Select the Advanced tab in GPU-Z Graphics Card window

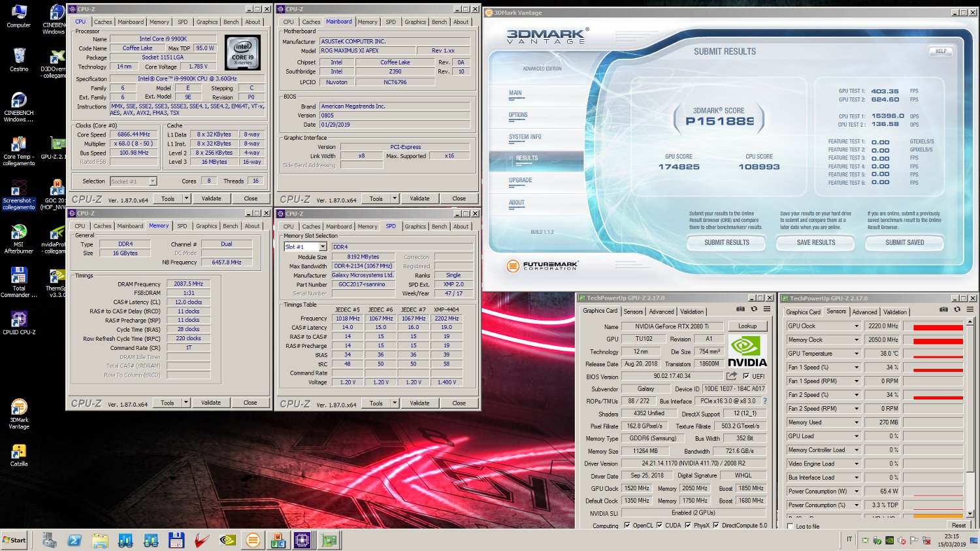tap(661, 312)
